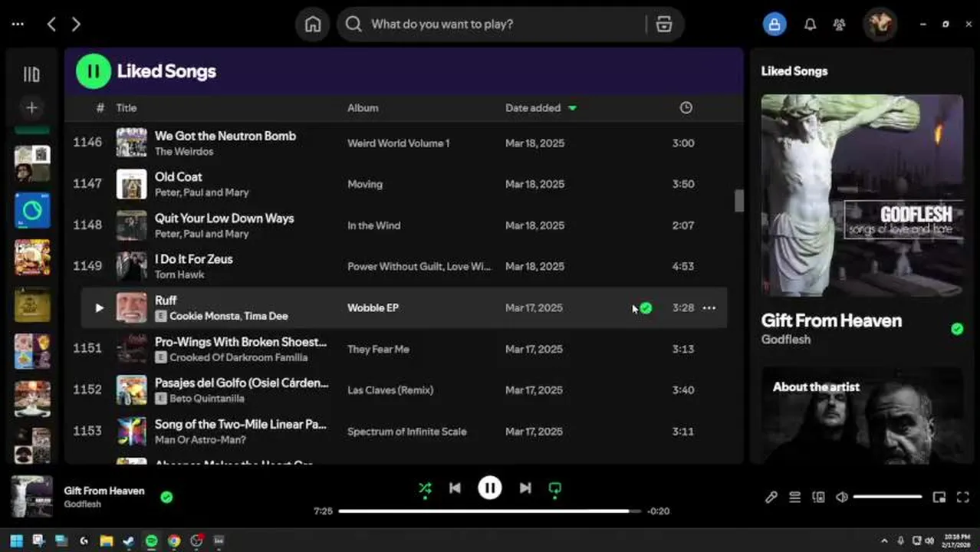Image resolution: width=980 pixels, height=552 pixels.
Task: Open artist Torn Hawk link
Action: [x=179, y=274]
